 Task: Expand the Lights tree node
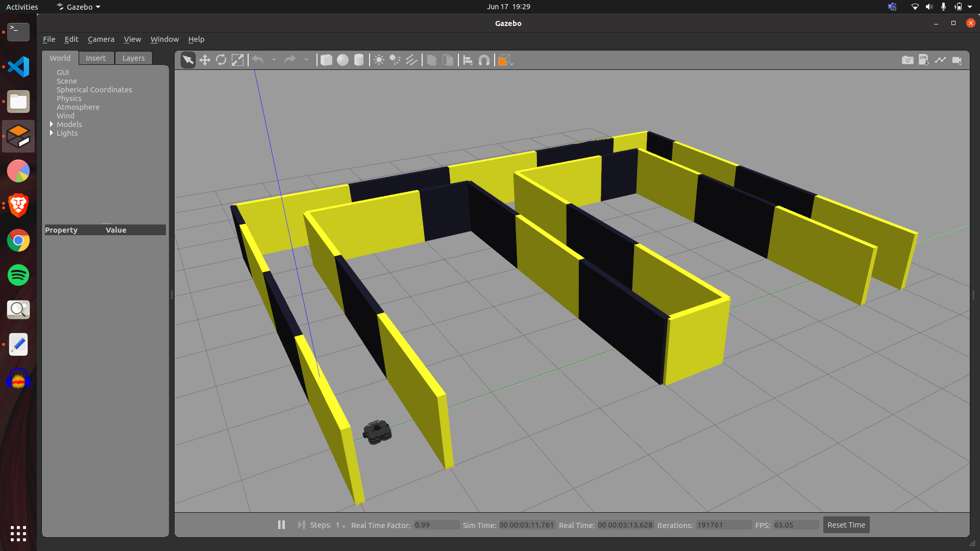[x=52, y=133]
